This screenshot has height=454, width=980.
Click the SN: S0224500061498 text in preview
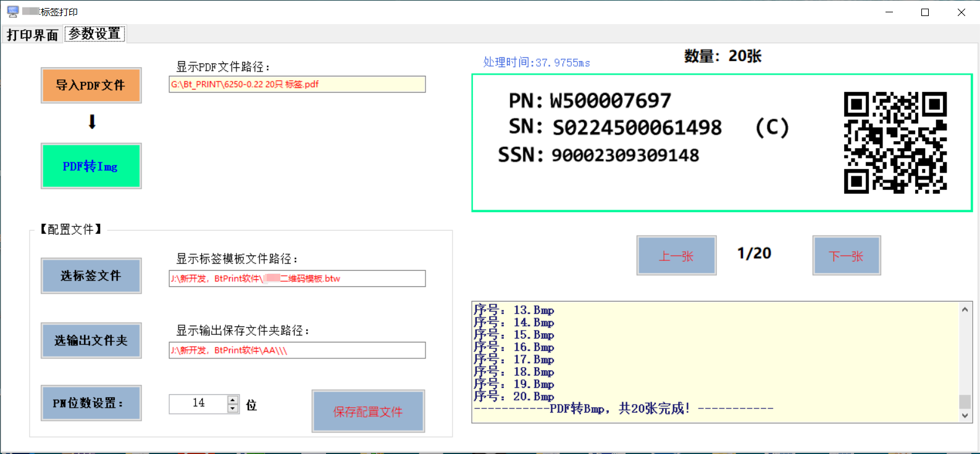click(615, 127)
